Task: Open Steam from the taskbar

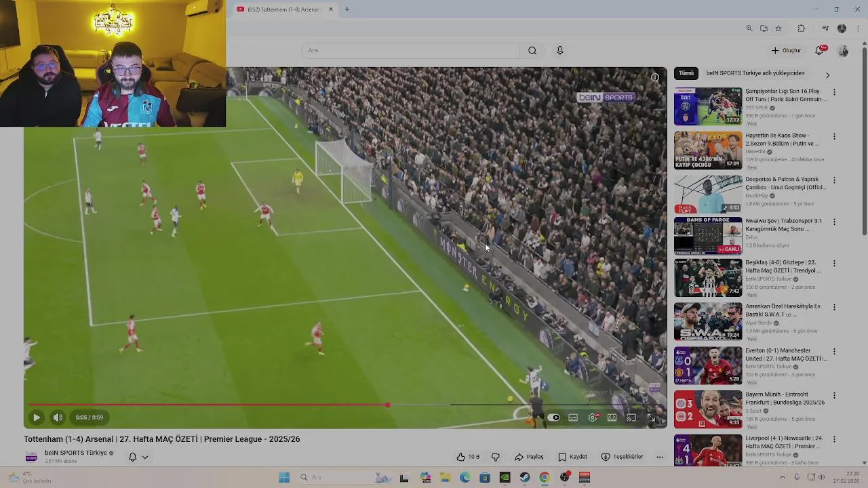Action: tap(524, 478)
